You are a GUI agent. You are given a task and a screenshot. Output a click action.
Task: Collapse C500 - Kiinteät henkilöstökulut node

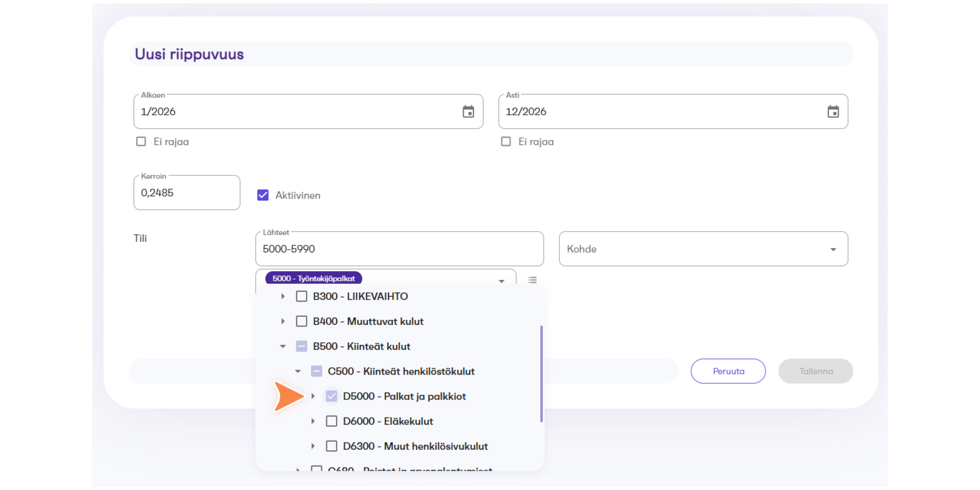pyautogui.click(x=298, y=371)
